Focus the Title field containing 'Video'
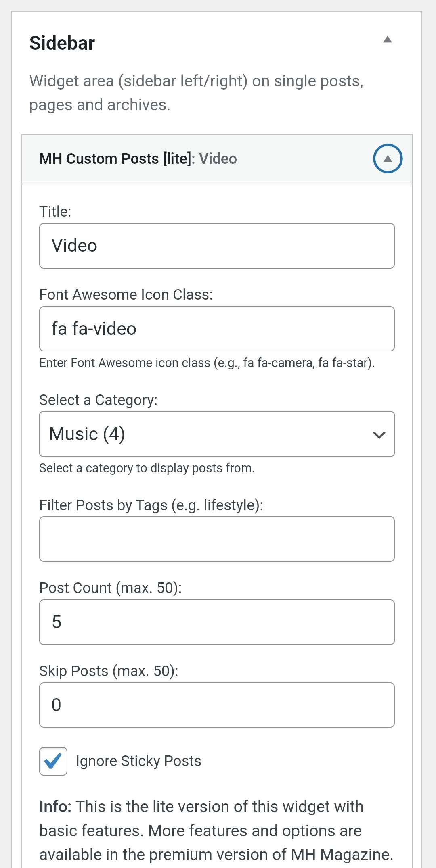Image resolution: width=436 pixels, height=868 pixels. [x=217, y=246]
